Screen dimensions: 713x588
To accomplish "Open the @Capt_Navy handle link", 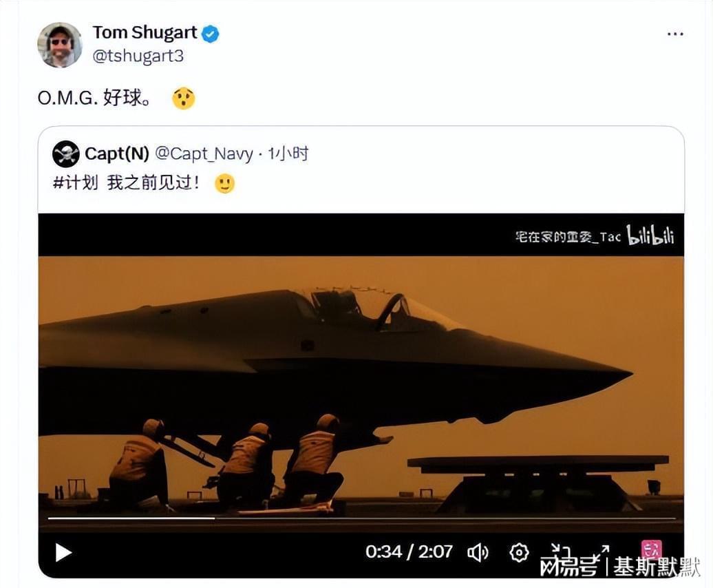I will tap(204, 154).
